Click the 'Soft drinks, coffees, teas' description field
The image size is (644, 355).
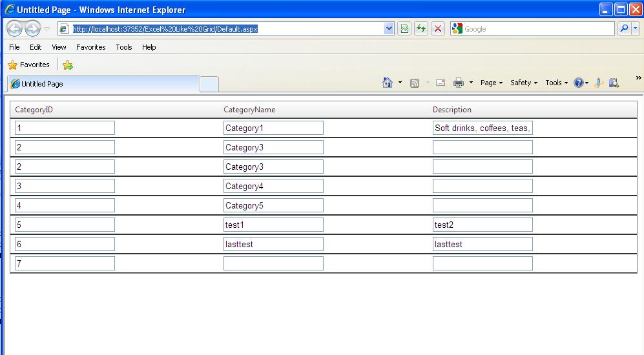point(483,128)
